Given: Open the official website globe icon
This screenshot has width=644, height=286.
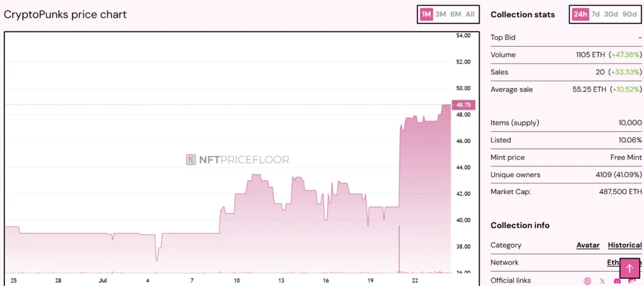Looking at the screenshot, I should pyautogui.click(x=587, y=281).
